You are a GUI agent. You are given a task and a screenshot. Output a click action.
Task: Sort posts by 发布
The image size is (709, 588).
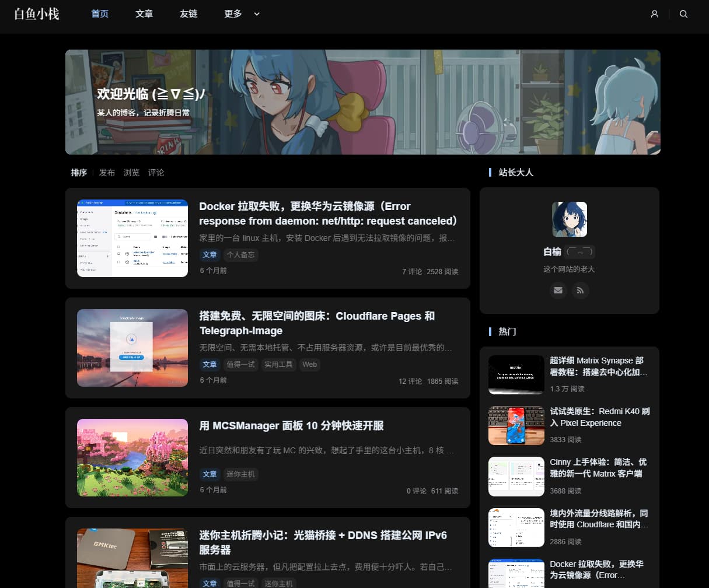107,173
